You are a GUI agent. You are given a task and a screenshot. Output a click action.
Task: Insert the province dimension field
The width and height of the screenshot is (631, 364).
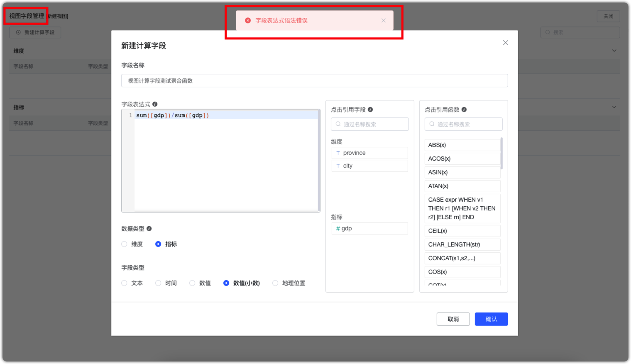coord(370,153)
